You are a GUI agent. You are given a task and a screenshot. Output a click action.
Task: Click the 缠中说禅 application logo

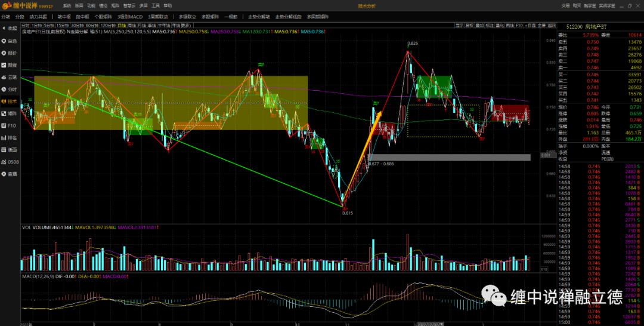pos(27,6)
